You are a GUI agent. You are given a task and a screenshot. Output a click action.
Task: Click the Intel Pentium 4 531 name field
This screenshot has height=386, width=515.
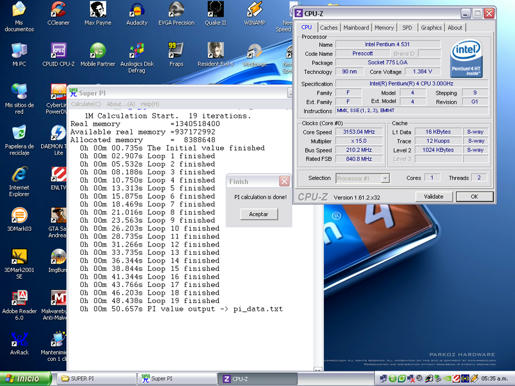click(x=387, y=44)
